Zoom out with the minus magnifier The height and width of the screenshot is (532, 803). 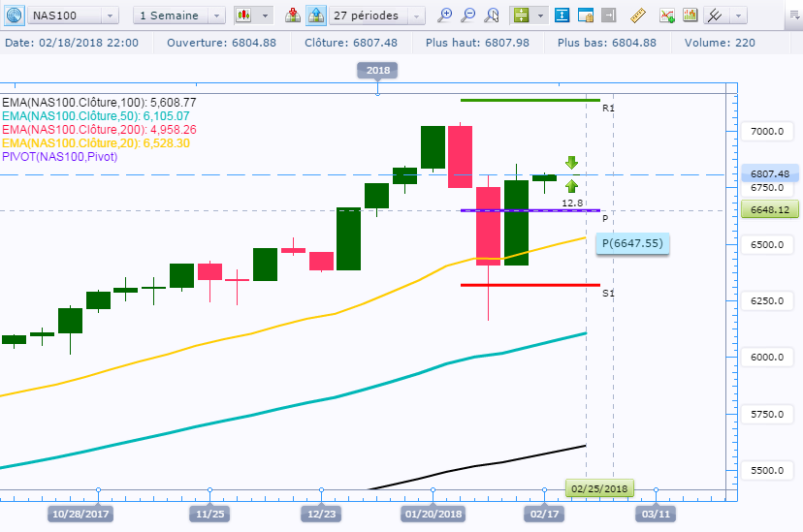(467, 16)
